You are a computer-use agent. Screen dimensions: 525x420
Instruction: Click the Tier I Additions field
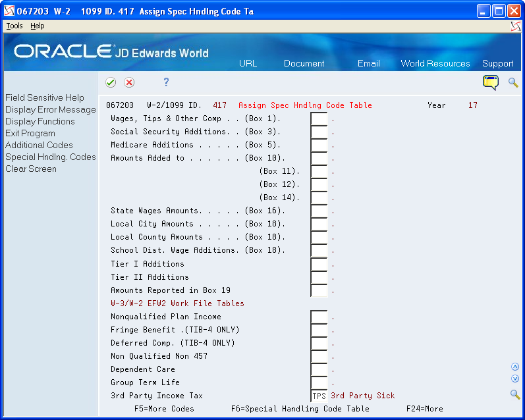pos(319,265)
